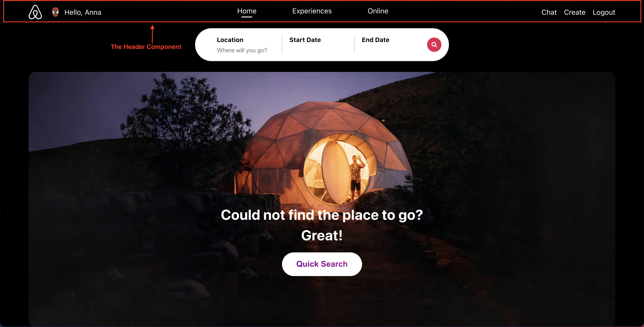This screenshot has height=327, width=644.
Task: Click the Create navigation icon
Action: [x=575, y=12]
